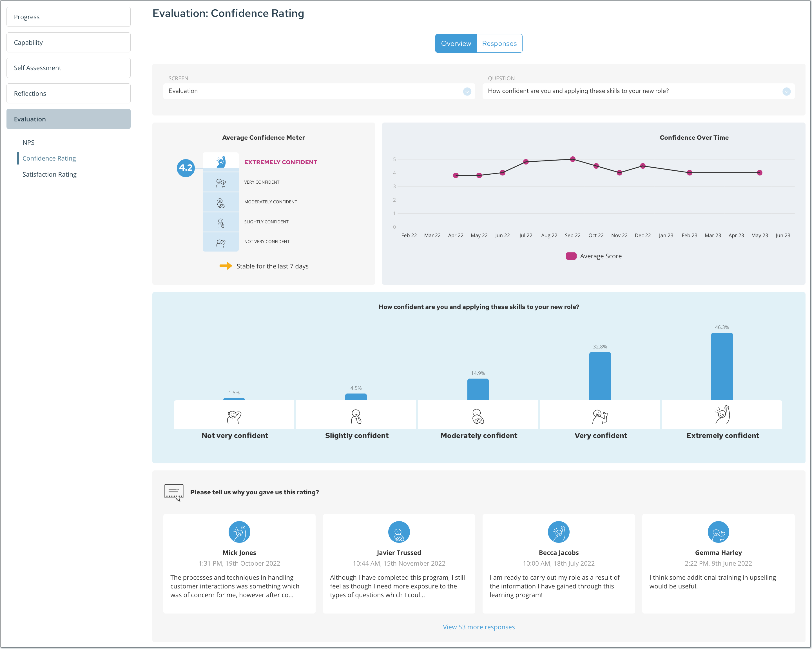This screenshot has height=649, width=812.
Task: Toggle the Average Score legend swatch
Action: coord(571,256)
